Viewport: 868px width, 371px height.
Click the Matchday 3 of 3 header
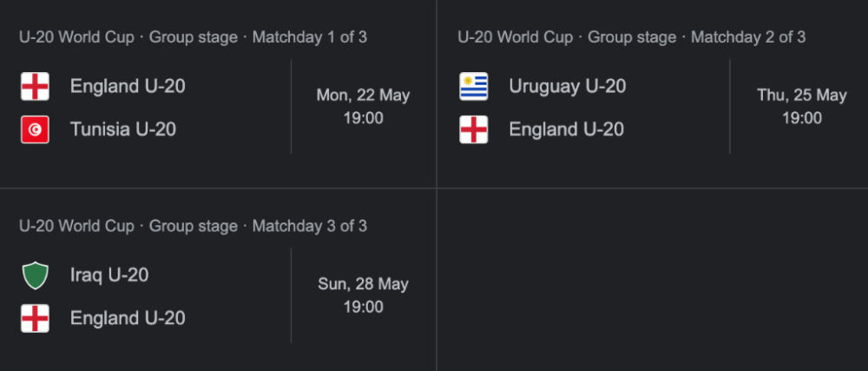point(193,227)
